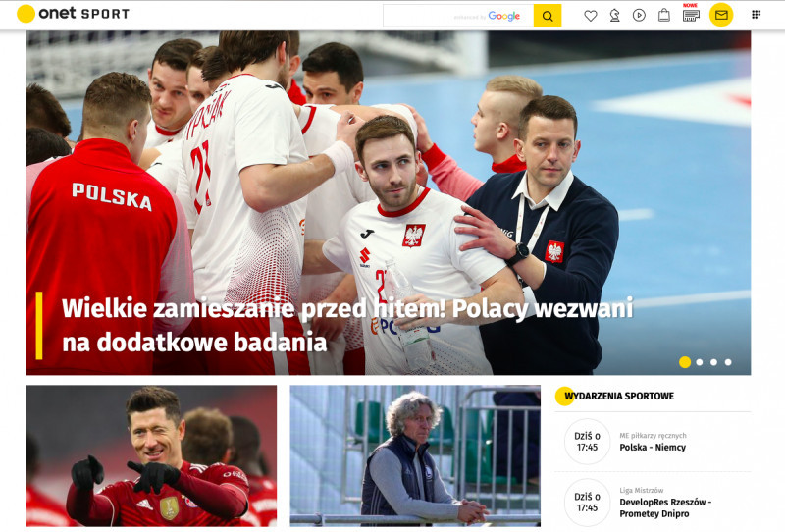Open the grey-haired man article thumbnail

pos(414,455)
